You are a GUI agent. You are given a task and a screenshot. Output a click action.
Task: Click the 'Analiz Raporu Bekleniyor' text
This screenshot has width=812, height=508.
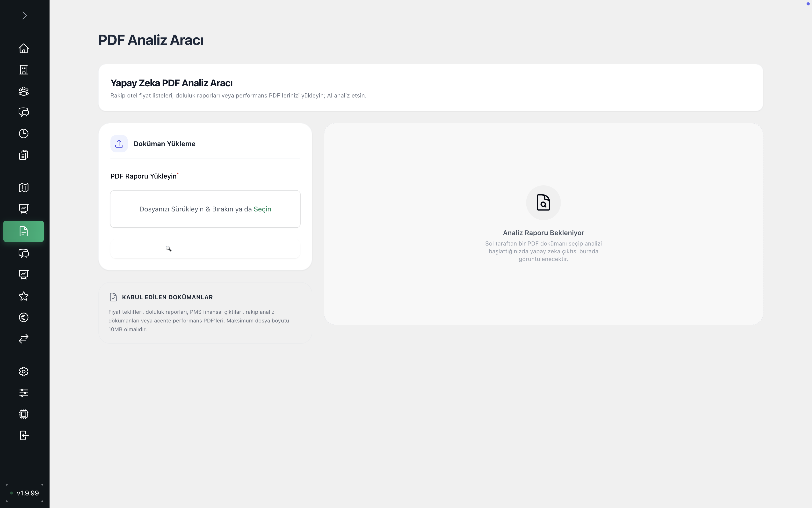click(543, 233)
